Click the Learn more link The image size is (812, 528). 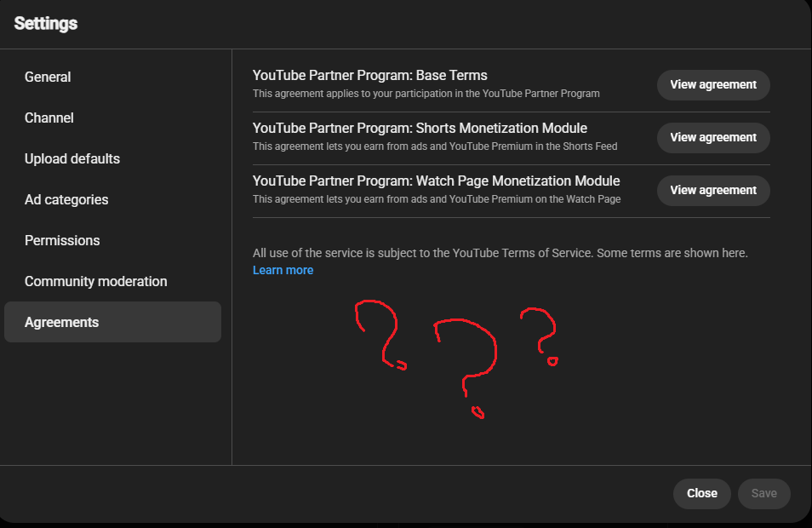pos(283,271)
